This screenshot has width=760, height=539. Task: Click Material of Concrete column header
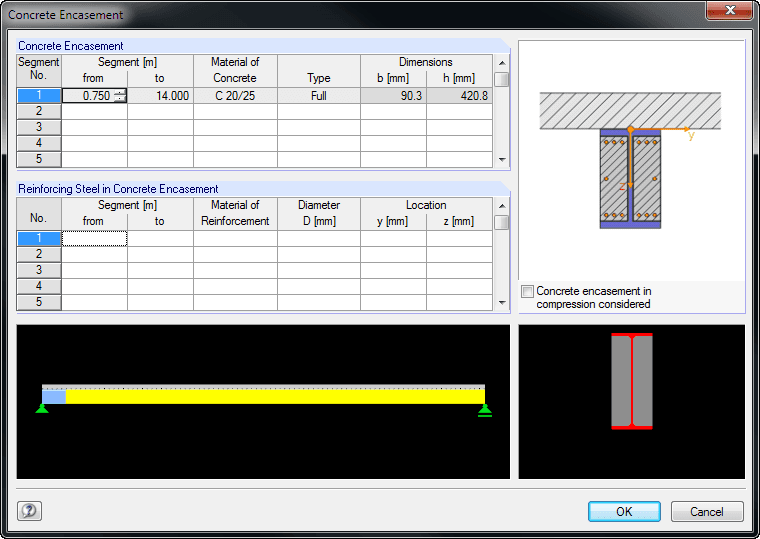235,70
